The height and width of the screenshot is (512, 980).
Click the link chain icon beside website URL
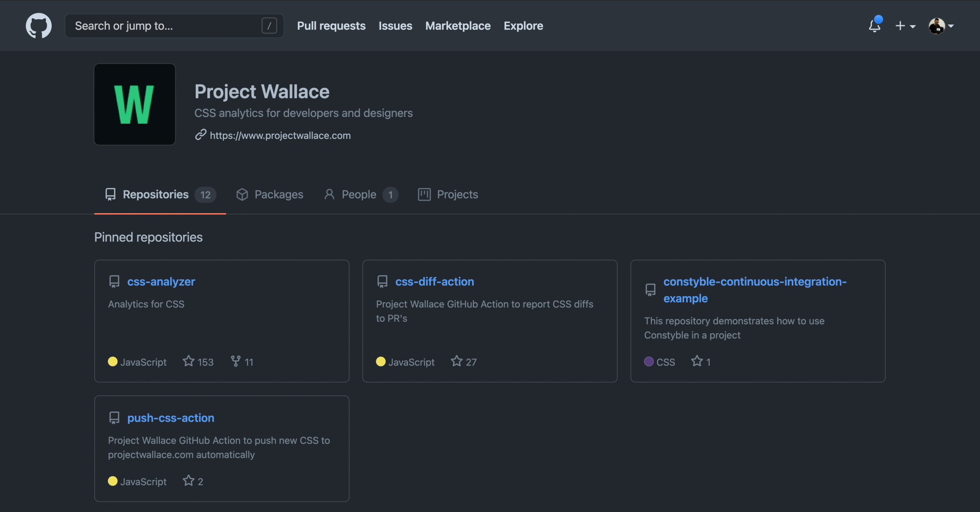tap(201, 135)
